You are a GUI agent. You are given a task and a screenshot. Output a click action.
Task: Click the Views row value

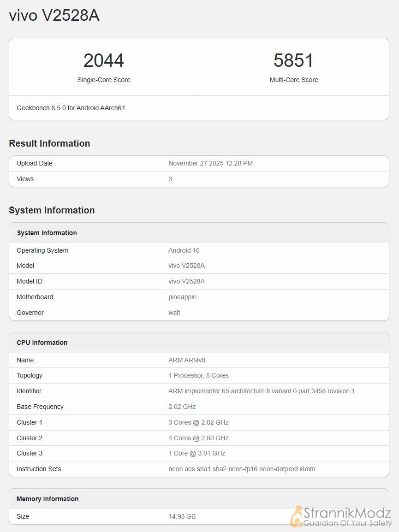(170, 179)
